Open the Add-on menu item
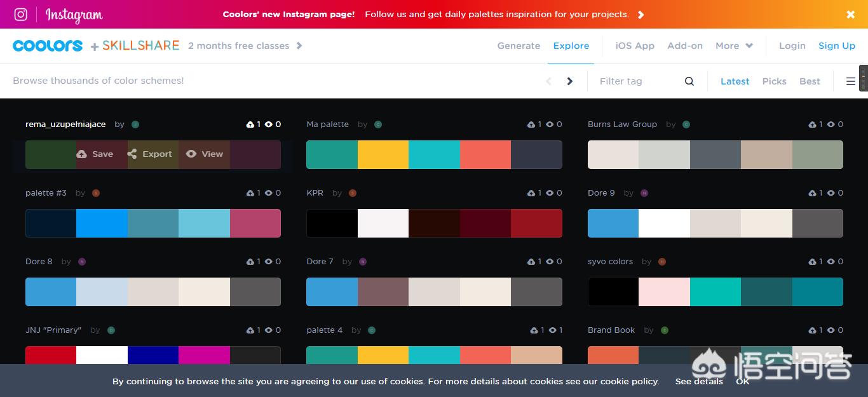868x397 pixels. click(x=685, y=46)
